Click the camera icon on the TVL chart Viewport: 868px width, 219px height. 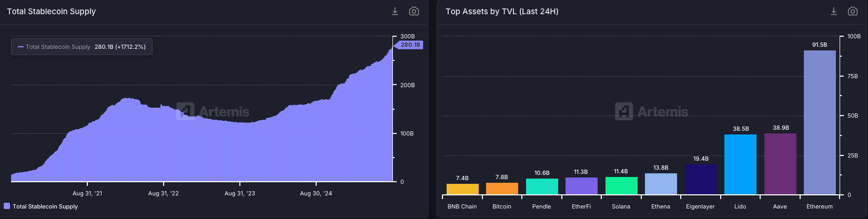coord(853,11)
